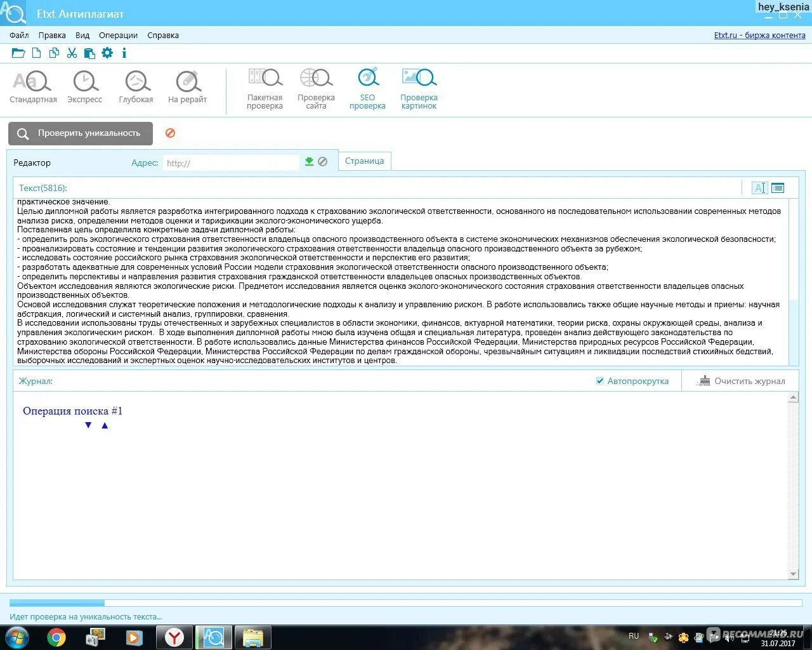Viewport: 812px width, 650px height.
Task: Click the info "i" icon
Action: point(124,53)
